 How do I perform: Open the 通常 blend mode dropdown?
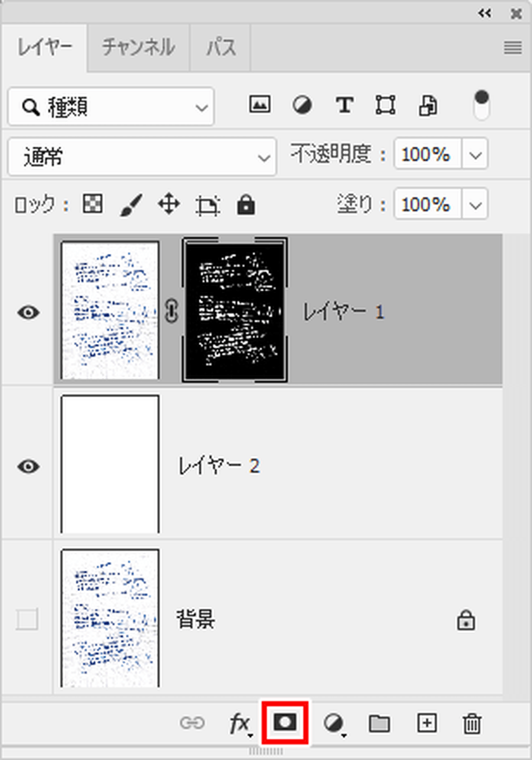tap(142, 157)
